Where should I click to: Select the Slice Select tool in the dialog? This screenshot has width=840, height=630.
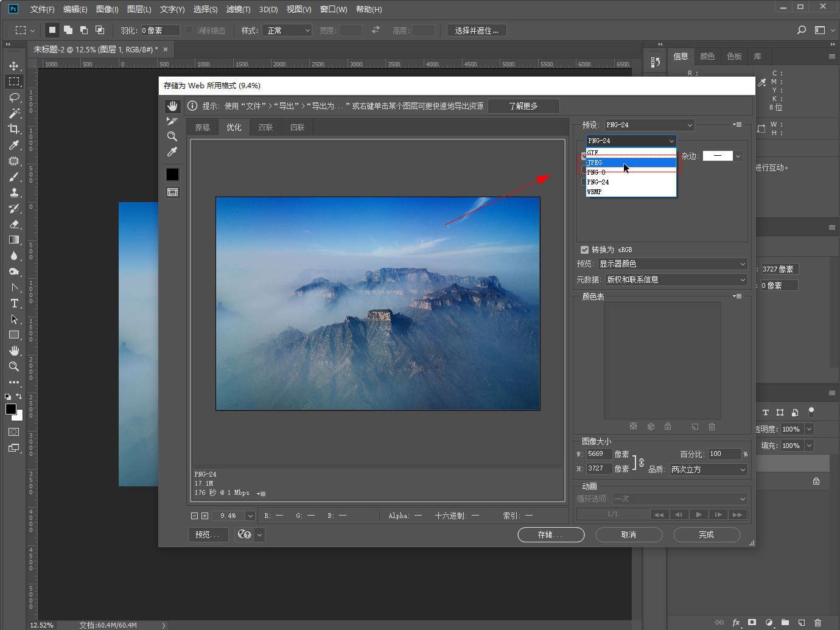click(172, 121)
